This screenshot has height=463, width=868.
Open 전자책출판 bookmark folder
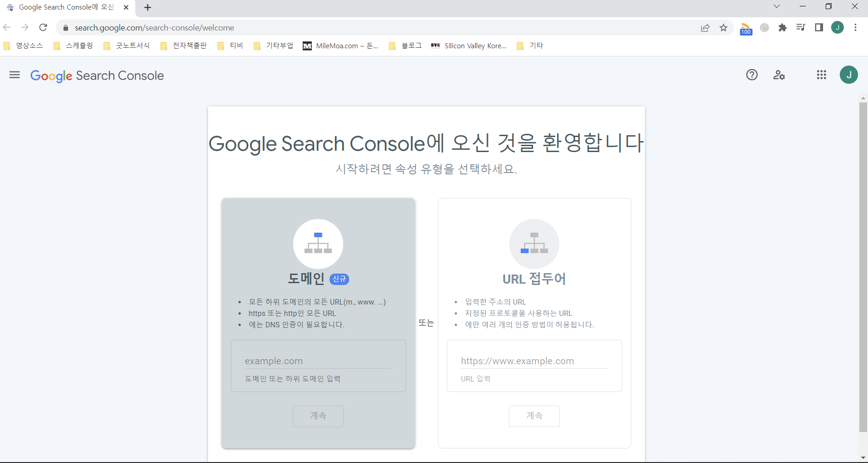183,46
